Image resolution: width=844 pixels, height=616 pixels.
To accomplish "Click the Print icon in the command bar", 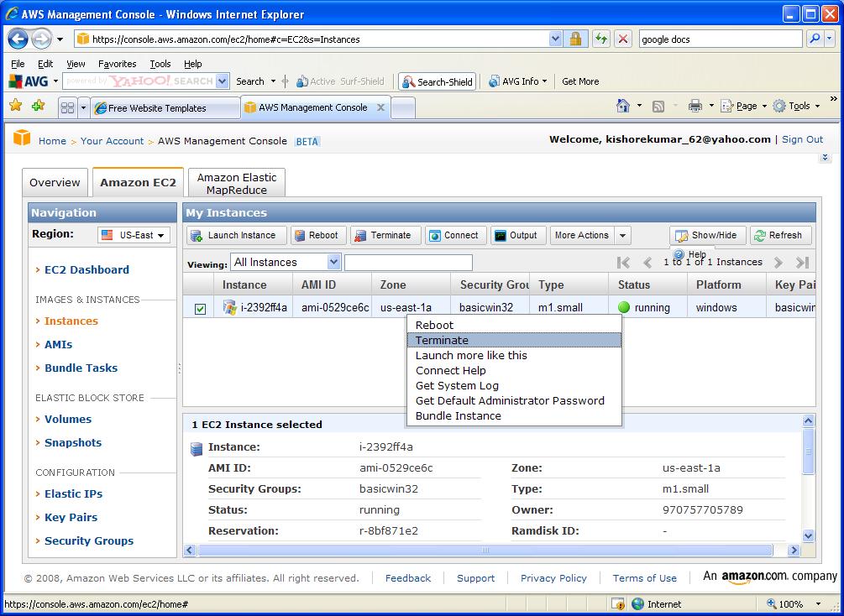I will coord(695,106).
